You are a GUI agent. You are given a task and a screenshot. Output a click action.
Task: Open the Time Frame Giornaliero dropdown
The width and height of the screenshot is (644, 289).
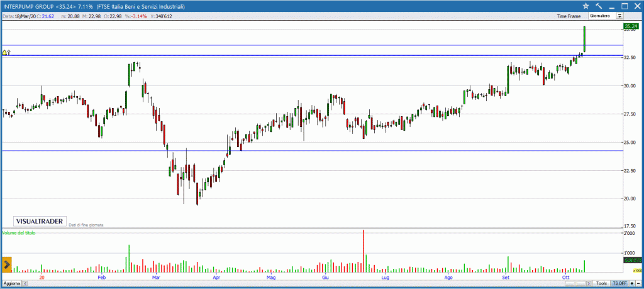click(606, 16)
